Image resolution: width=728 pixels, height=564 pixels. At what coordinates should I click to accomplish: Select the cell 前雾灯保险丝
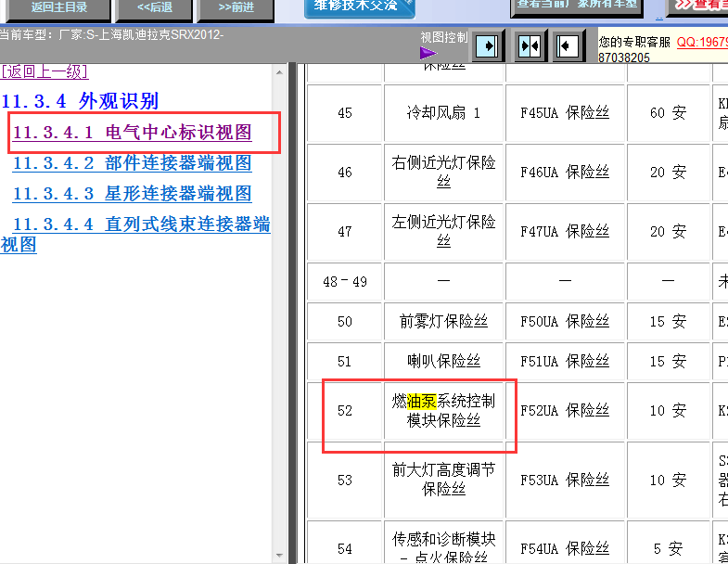click(x=443, y=322)
